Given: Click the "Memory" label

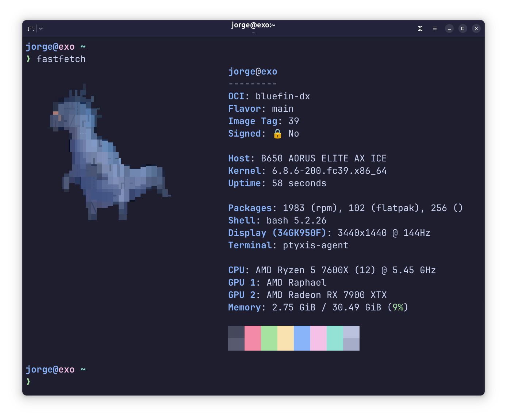Looking at the screenshot, I should point(245,308).
